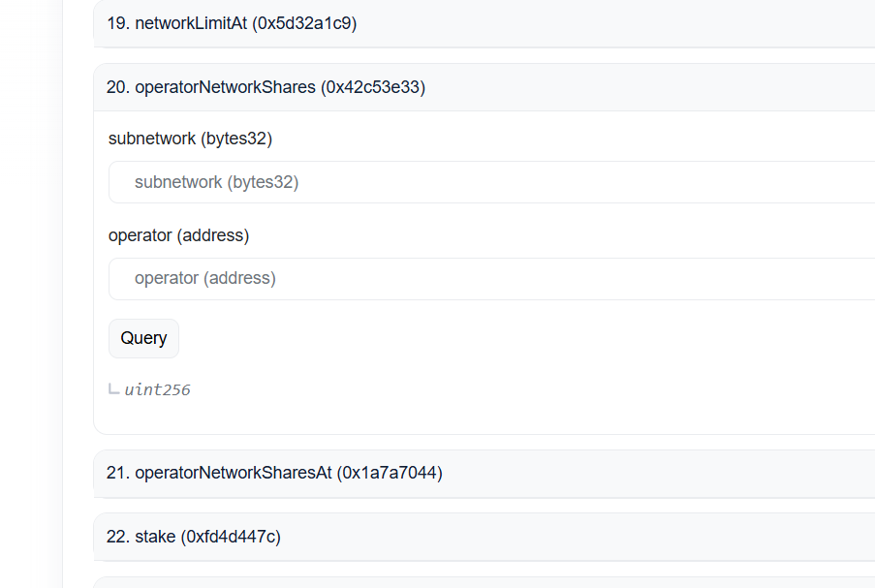Click the placeholder text inside operator input
Image resolution: width=875 pixels, height=588 pixels.
[207, 278]
